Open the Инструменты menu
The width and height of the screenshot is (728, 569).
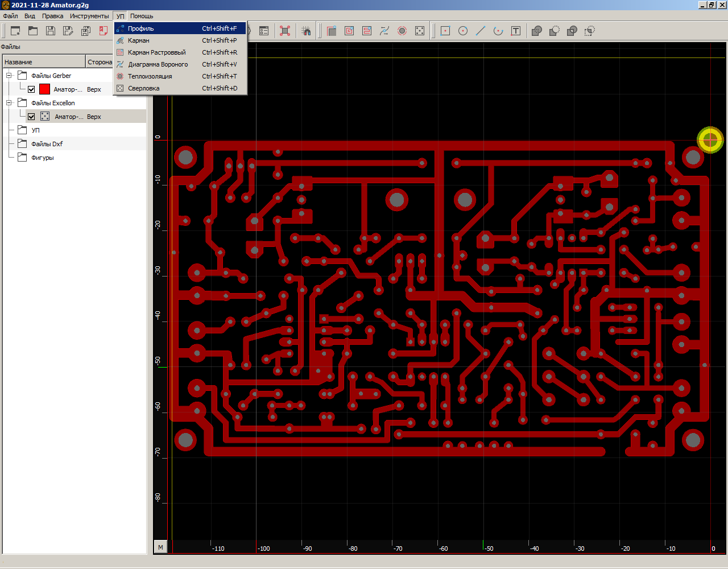coord(89,16)
